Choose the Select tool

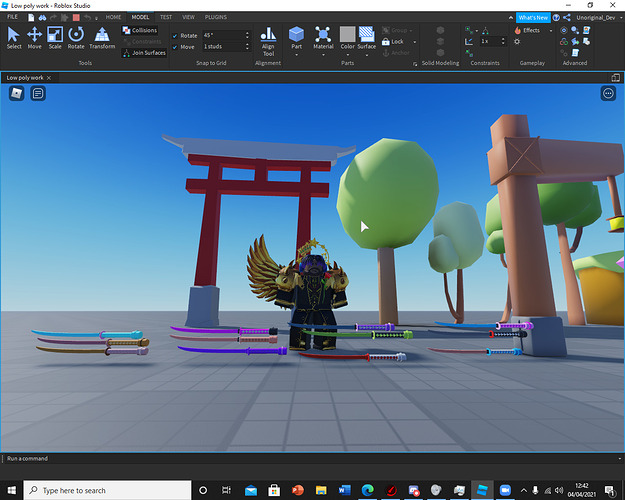14,38
